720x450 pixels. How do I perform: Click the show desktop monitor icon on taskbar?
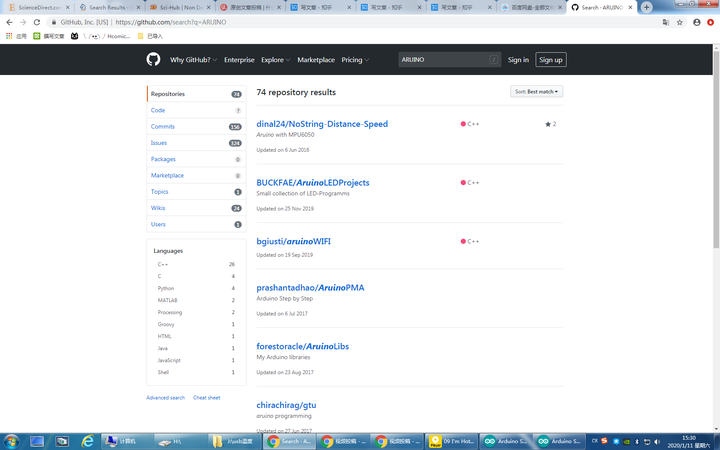37,441
